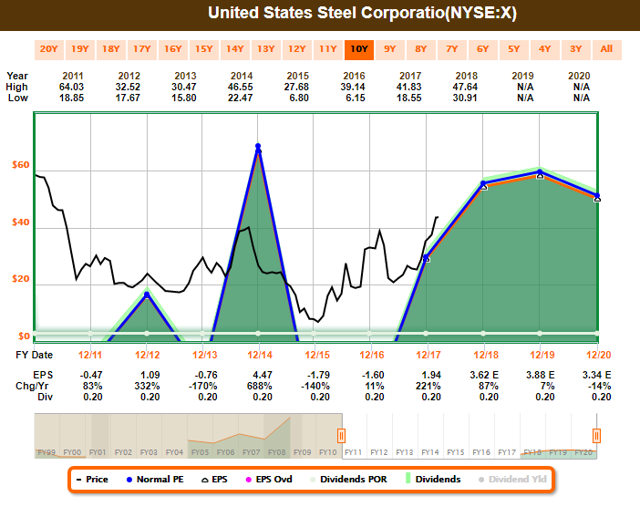
Task: Click the 2011 high value 64.03
Action: [x=71, y=87]
